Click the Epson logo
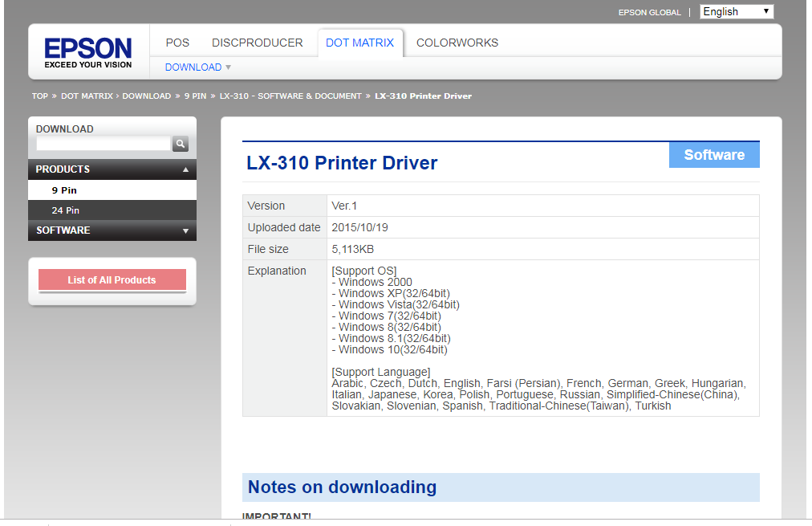The image size is (812, 526). point(88,52)
